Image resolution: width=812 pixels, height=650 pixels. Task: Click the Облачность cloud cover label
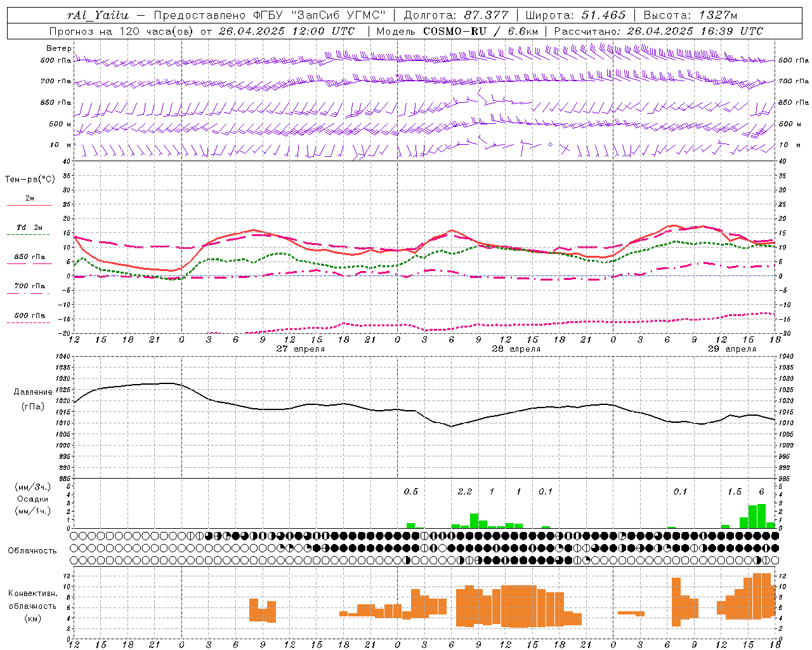[32, 550]
